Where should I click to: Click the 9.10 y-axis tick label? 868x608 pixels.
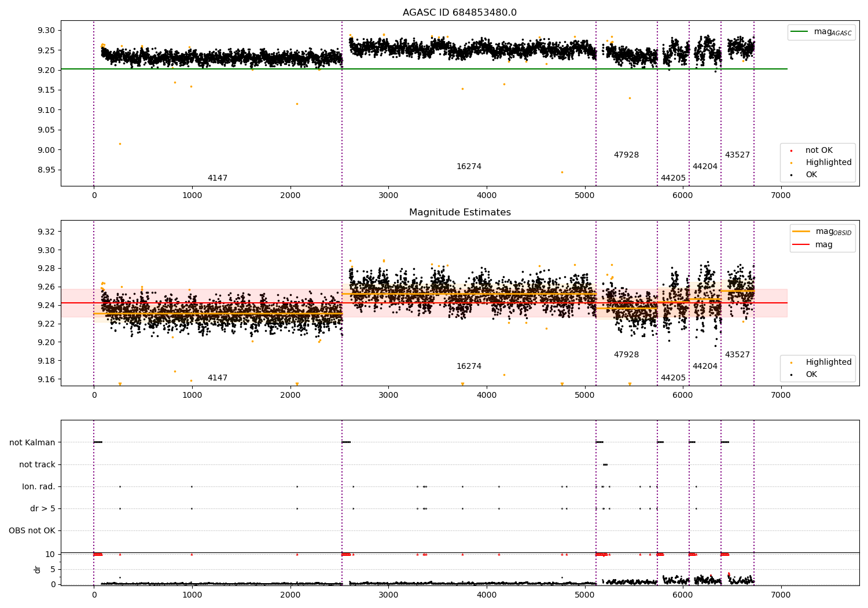pos(46,111)
